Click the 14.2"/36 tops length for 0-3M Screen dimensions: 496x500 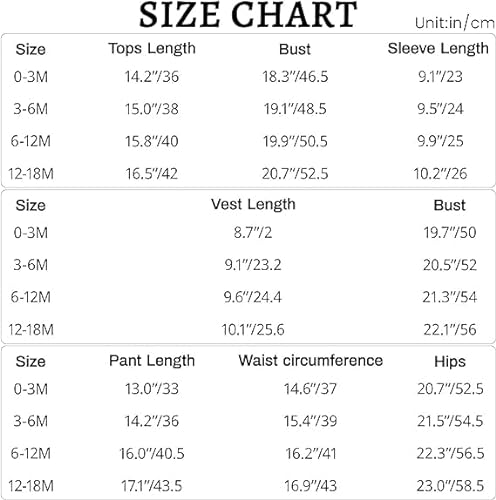(x=152, y=77)
